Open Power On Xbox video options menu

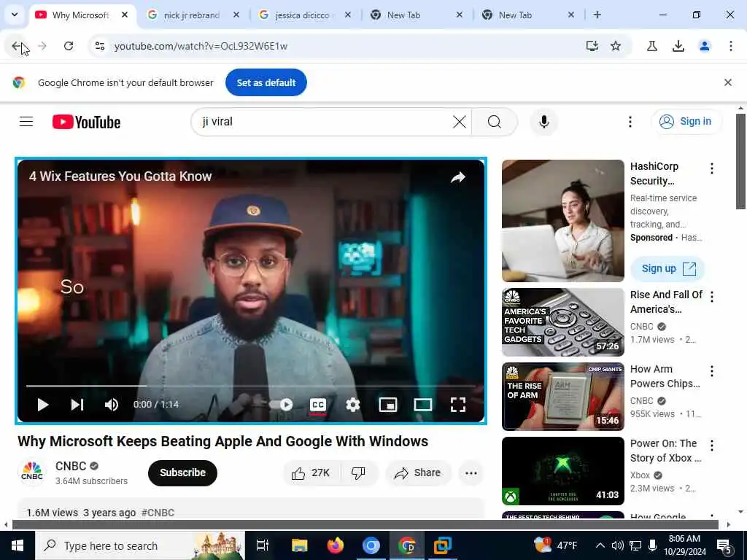click(712, 446)
